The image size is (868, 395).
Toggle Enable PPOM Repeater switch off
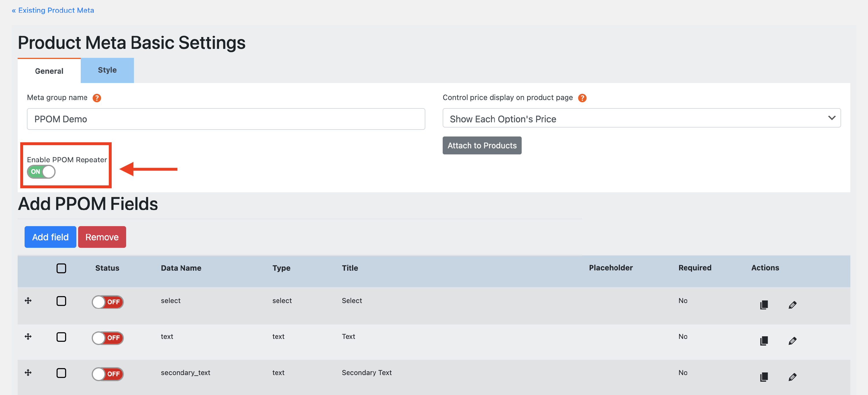[x=41, y=172]
